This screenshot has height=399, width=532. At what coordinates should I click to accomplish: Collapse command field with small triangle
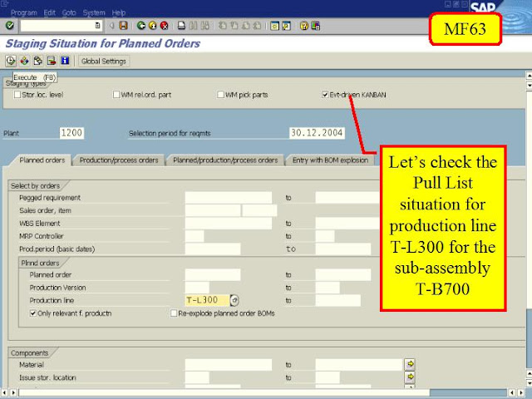(x=111, y=26)
